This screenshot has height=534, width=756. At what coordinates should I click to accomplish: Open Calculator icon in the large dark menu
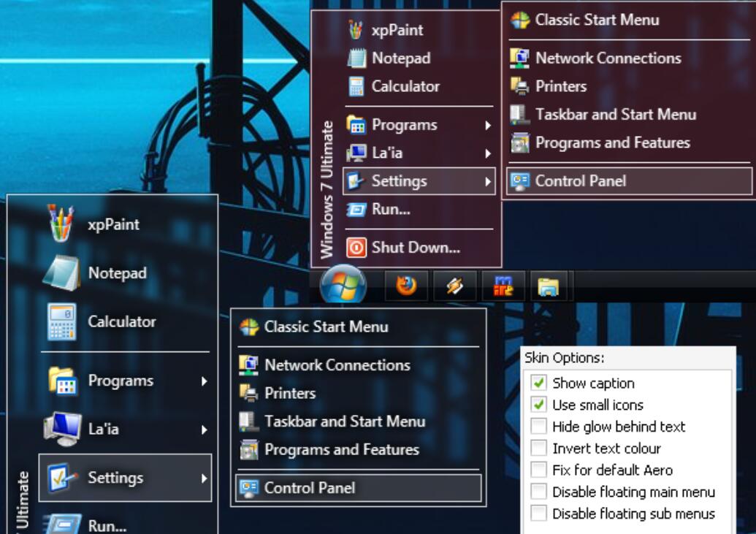[x=61, y=321]
